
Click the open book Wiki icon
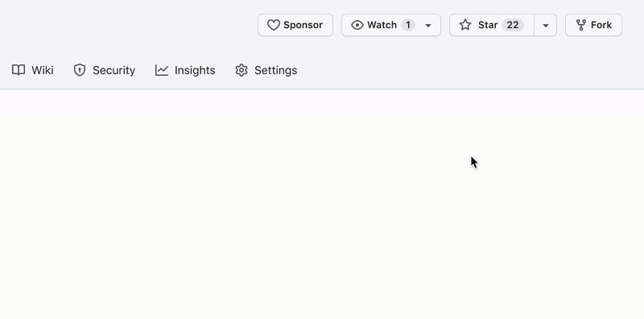click(19, 70)
